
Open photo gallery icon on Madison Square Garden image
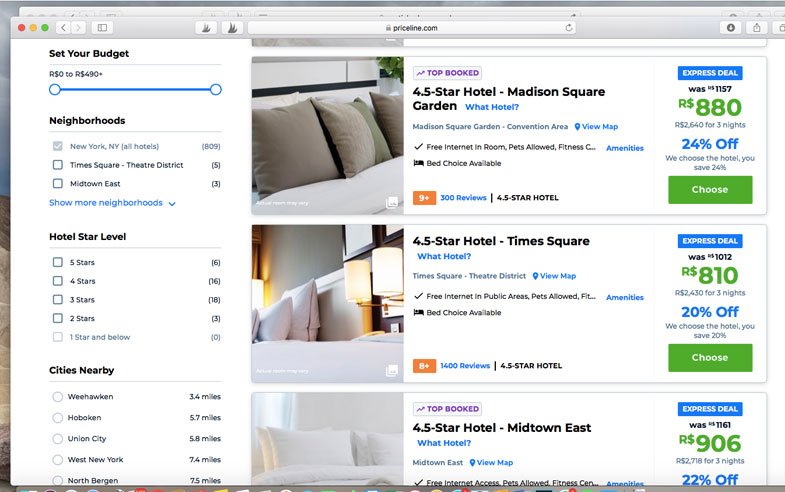click(392, 202)
